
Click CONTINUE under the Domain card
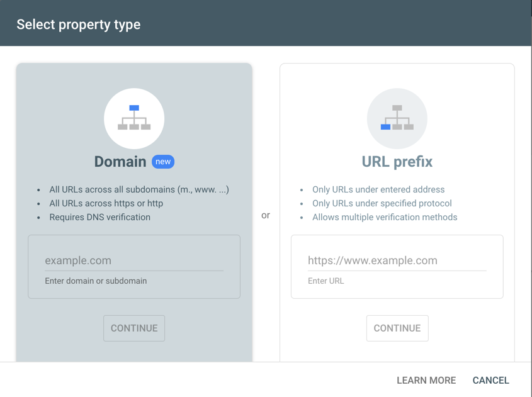click(134, 328)
